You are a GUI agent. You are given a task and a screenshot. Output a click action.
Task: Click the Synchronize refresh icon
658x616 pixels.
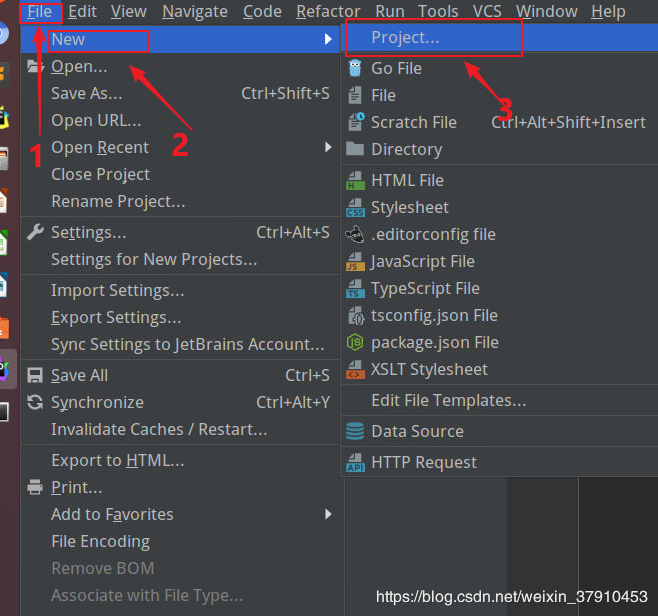pyautogui.click(x=35, y=402)
